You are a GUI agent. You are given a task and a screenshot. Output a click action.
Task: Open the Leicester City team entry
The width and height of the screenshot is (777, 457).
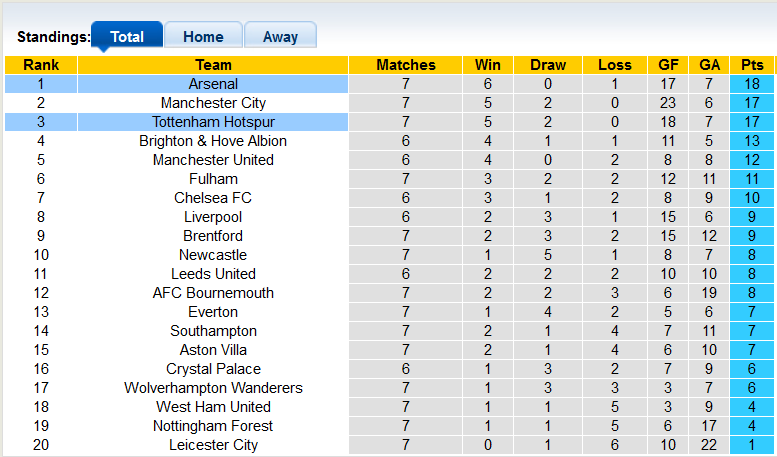pyautogui.click(x=213, y=445)
